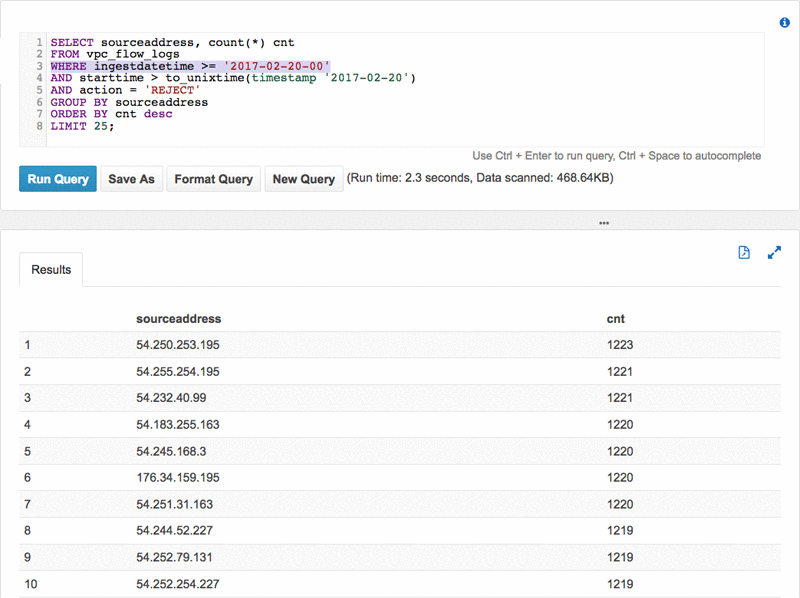Click the to_unixtime starttime line

233,78
